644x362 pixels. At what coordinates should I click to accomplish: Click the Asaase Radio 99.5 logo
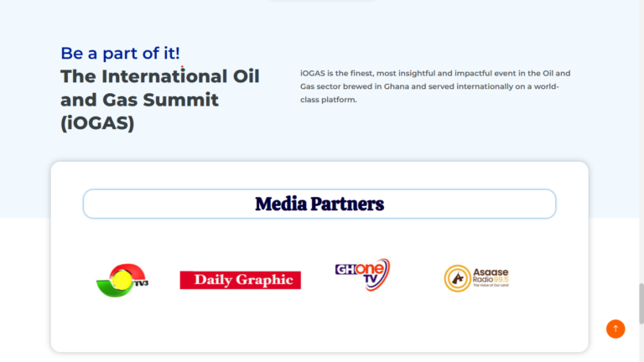476,278
